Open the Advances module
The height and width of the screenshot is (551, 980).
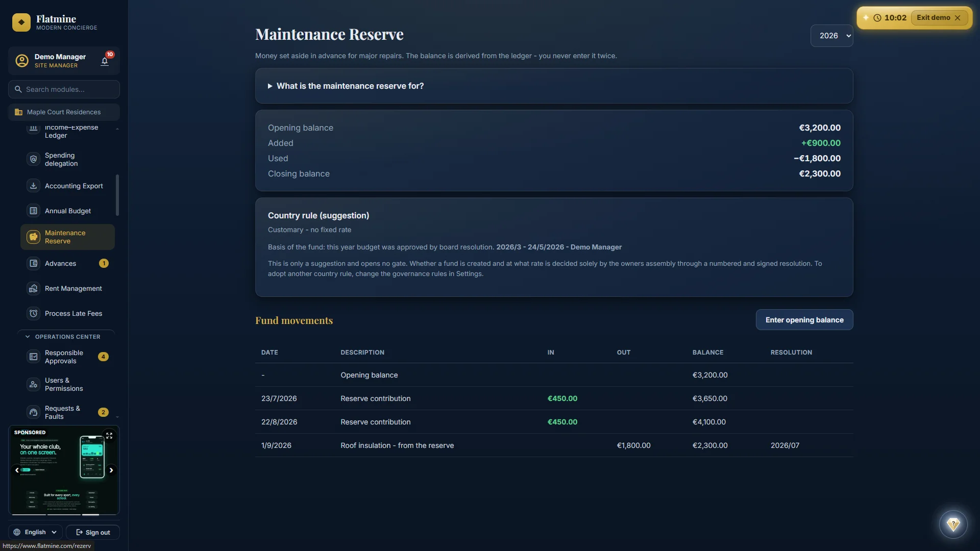(67, 263)
